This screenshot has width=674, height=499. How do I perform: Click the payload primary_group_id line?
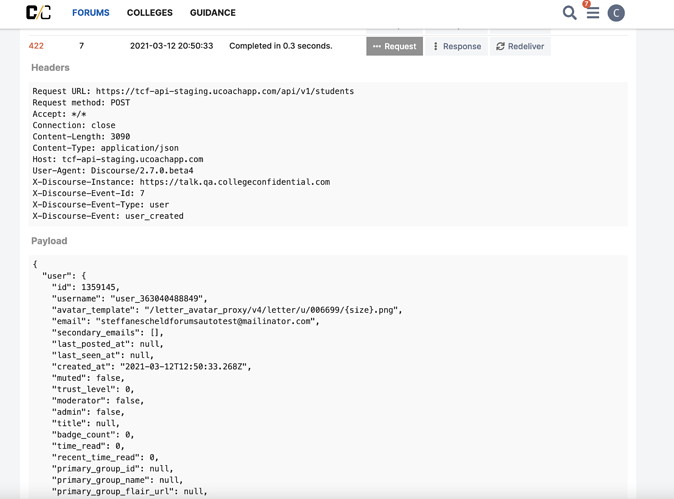point(112,468)
